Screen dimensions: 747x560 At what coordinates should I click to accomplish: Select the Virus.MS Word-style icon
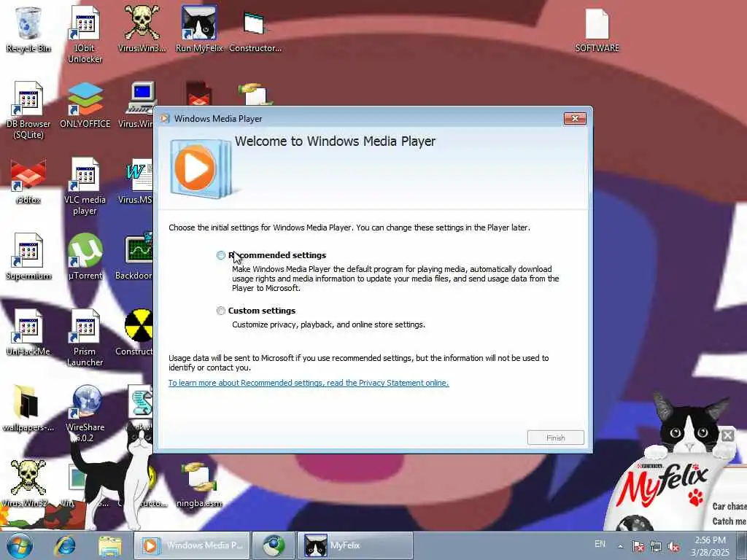click(136, 182)
